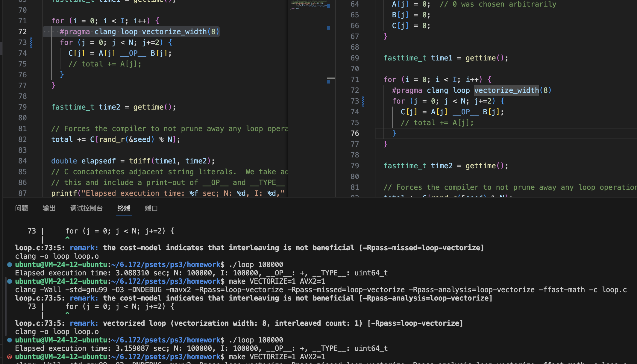
Task: Click the blue change marker at line 73, left editor
Action: (31, 43)
